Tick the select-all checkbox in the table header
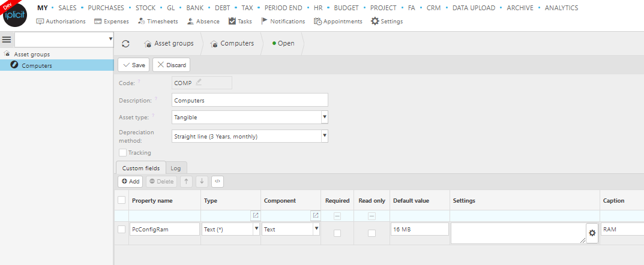This screenshot has height=265, width=644. click(x=122, y=200)
